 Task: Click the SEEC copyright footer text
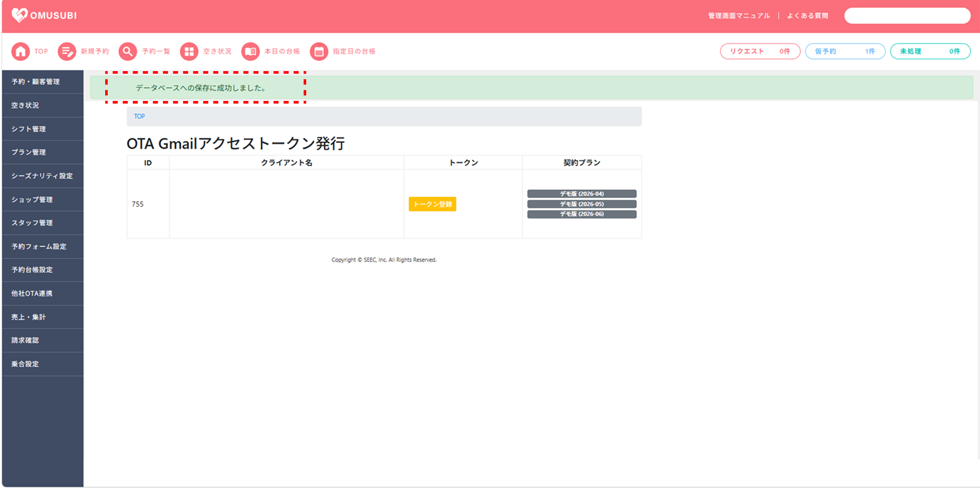tap(384, 260)
